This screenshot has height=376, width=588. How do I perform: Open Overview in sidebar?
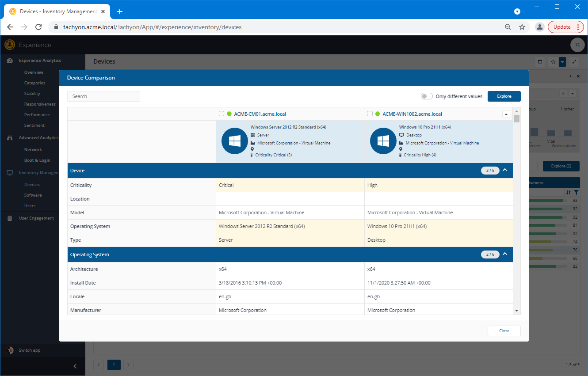tap(34, 72)
